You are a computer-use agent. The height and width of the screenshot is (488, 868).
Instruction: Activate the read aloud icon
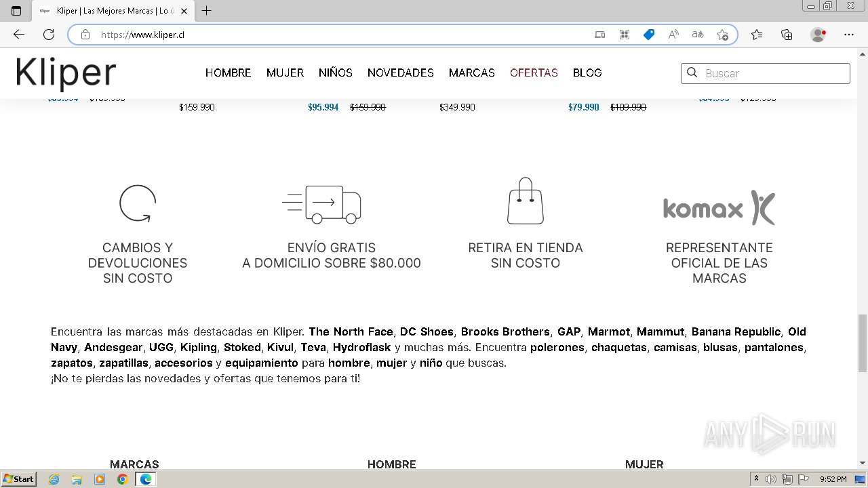pyautogui.click(x=673, y=35)
